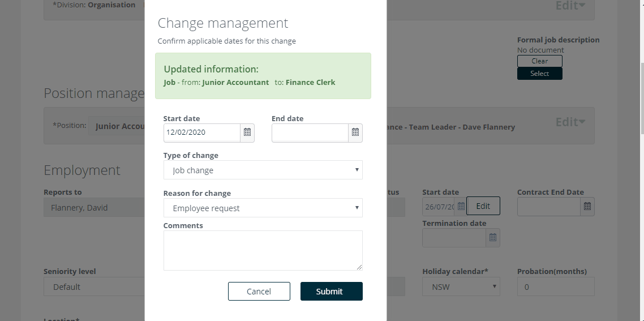
Task: Click Clear under Formal job description
Action: 540,61
